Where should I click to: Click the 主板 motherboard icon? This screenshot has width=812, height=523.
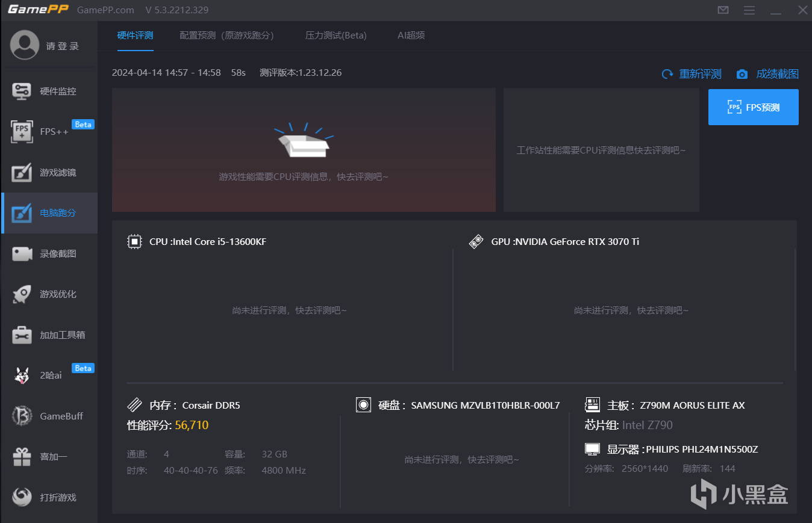(592, 405)
